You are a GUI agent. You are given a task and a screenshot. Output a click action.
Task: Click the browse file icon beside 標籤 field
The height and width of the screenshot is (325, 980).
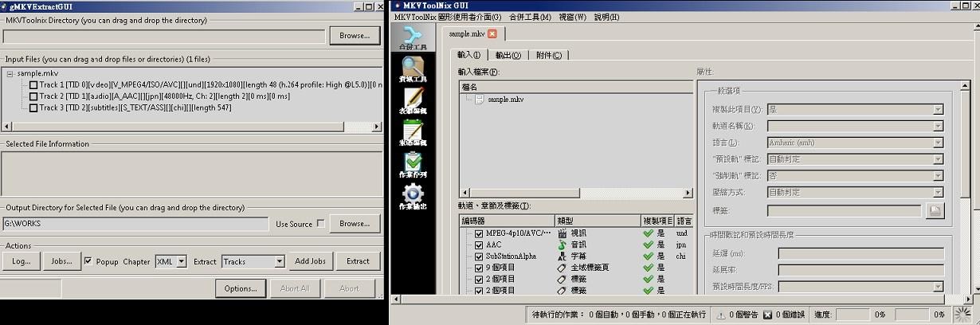click(935, 211)
